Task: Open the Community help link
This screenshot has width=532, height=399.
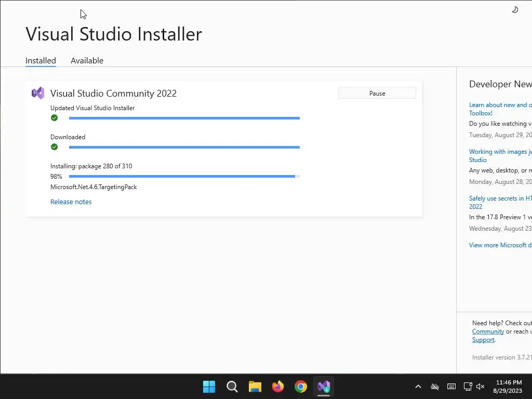Action: click(488, 331)
